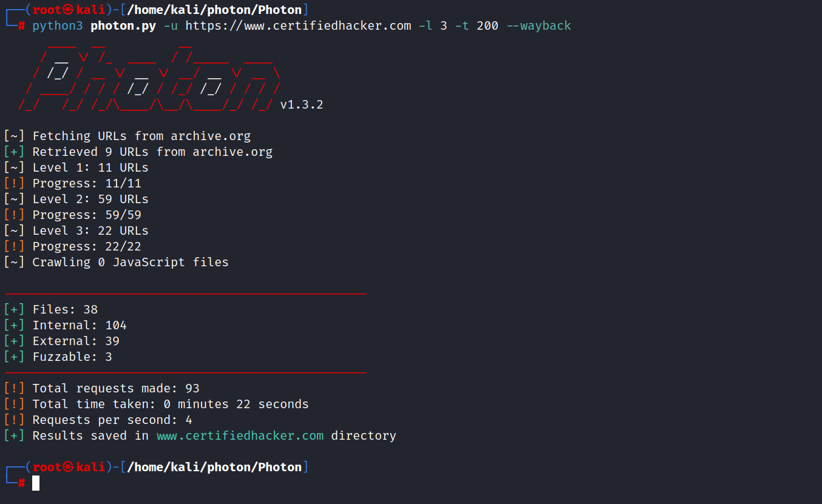Click the [!] marker beside Total requests made
822x504 pixels.
tap(14, 388)
